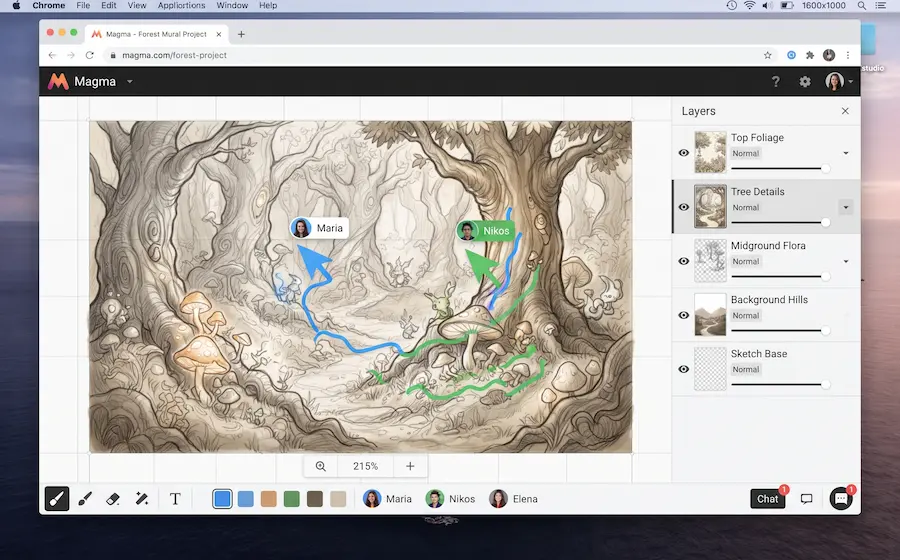Adjust the Sketch Base opacity slider
This screenshot has height=560, width=900.
coord(781,384)
